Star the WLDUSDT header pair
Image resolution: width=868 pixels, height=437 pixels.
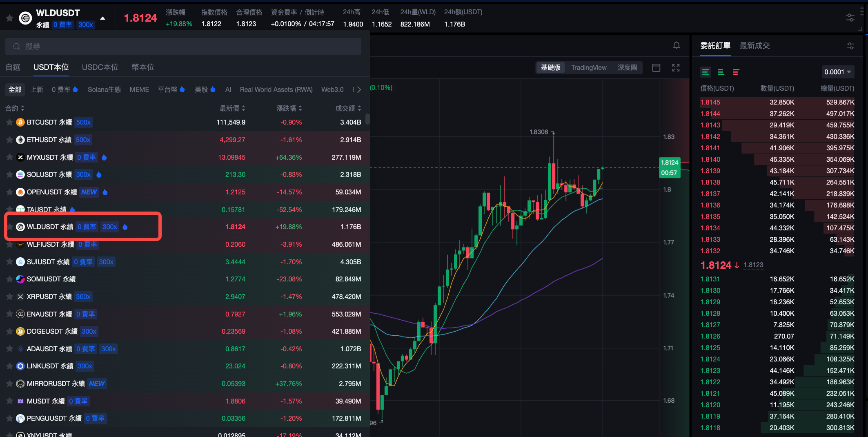tap(9, 18)
